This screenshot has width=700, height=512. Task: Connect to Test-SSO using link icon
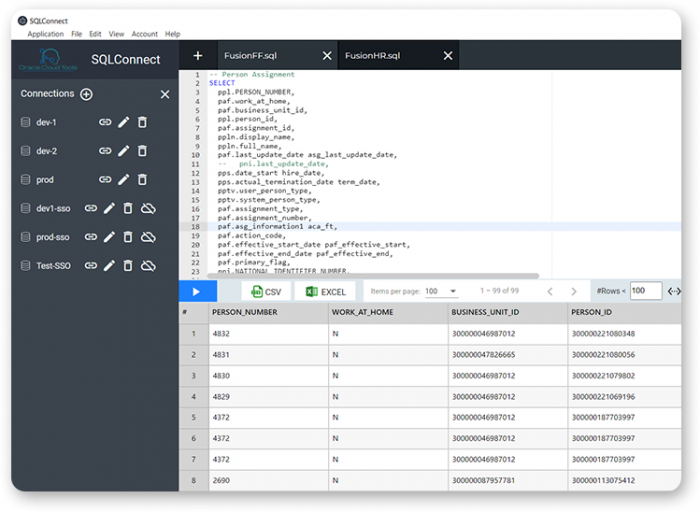[x=91, y=266]
